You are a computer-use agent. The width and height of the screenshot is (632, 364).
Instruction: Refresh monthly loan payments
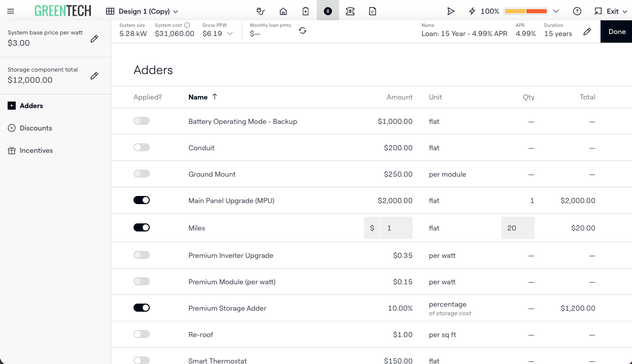(303, 30)
